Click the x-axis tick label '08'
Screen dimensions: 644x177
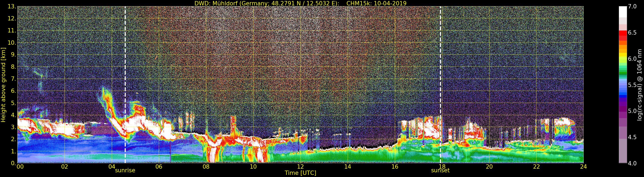(206, 167)
